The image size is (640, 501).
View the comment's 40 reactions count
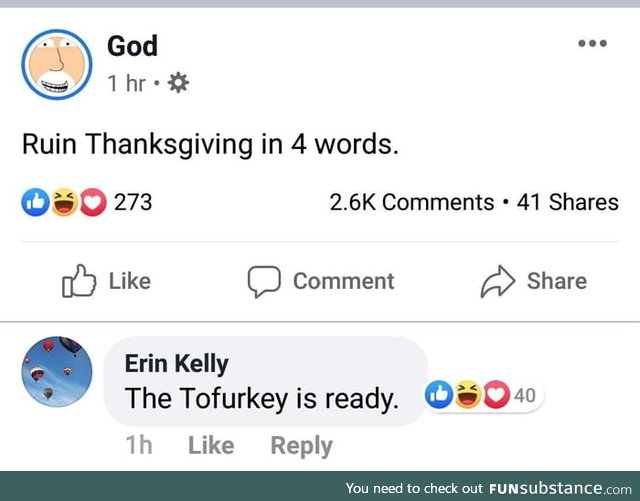pos(525,396)
